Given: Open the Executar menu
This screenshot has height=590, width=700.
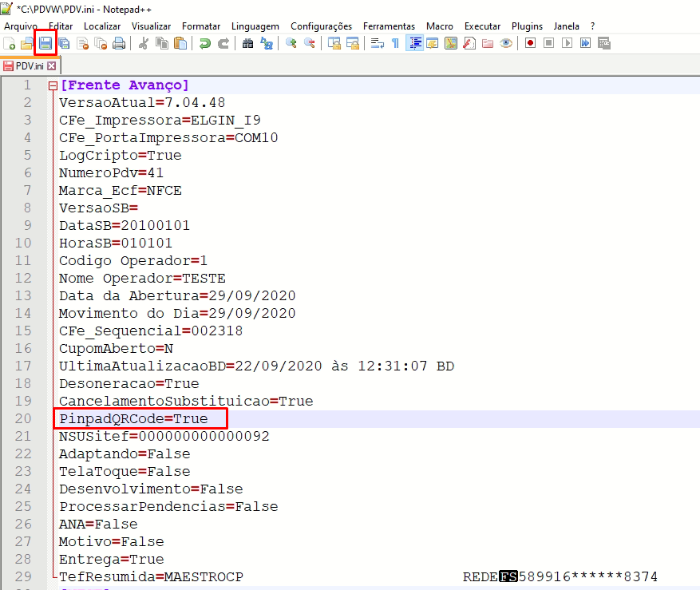Looking at the screenshot, I should point(482,26).
